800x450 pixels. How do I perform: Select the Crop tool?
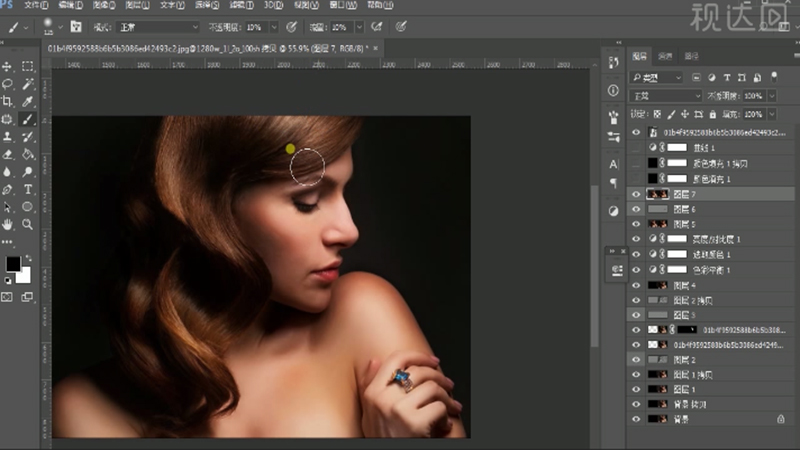click(7, 101)
